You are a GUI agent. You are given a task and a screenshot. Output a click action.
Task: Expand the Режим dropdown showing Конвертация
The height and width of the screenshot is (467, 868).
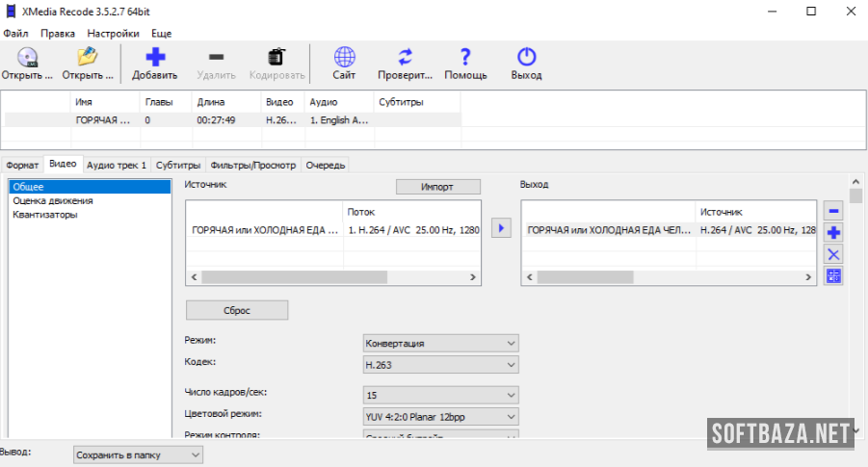point(440,343)
